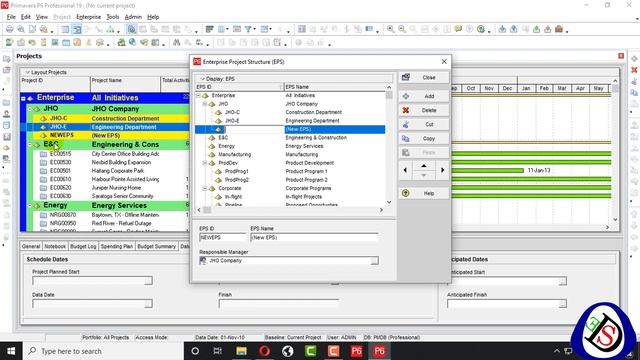The width and height of the screenshot is (640, 360).
Task: Click the Columns toolbar icon
Action: pyautogui.click(x=222, y=29)
